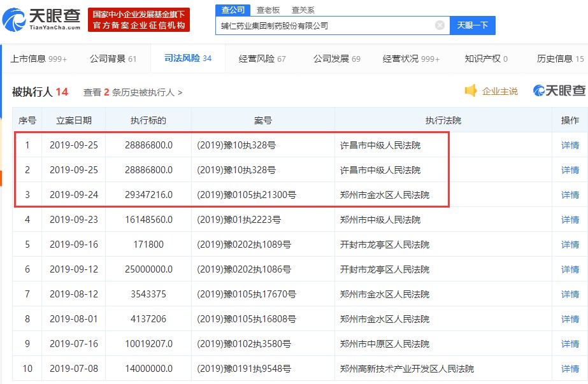The width and height of the screenshot is (588, 384).
Task: Click case number (2019)豫0105执16808号
Action: click(x=247, y=319)
